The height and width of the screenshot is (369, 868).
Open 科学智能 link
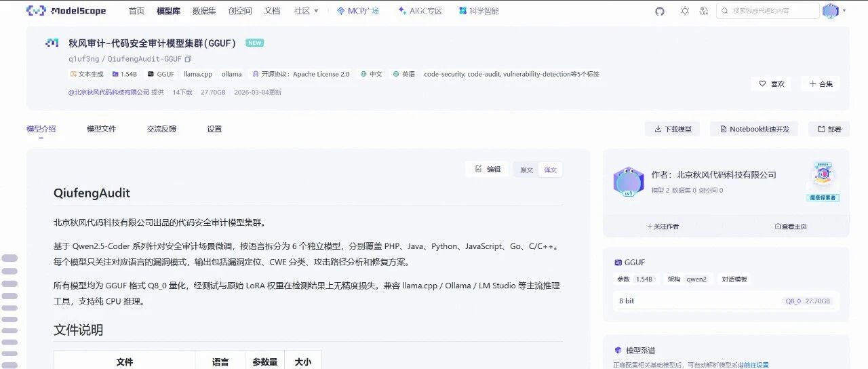(x=479, y=11)
